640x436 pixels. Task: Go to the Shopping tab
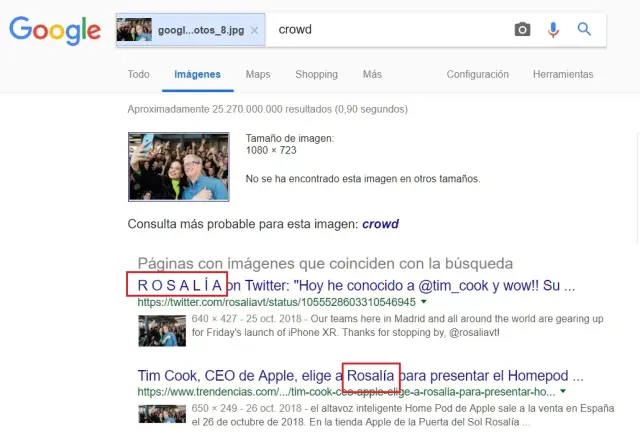pos(316,74)
